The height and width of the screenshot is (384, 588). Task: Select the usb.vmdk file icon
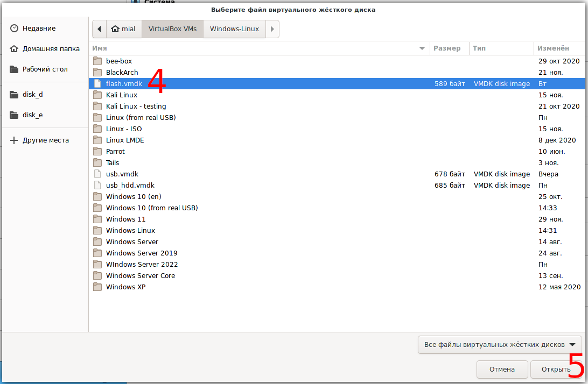(x=97, y=174)
